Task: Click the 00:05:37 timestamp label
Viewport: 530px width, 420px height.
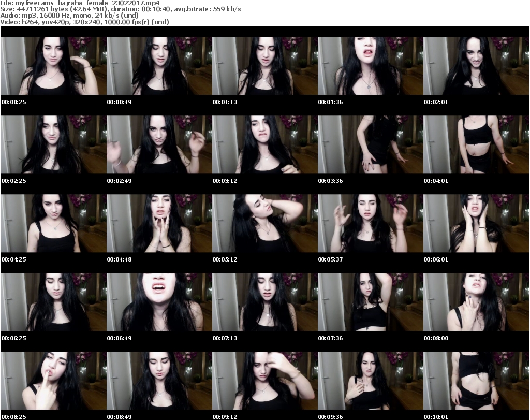Action: [330, 259]
